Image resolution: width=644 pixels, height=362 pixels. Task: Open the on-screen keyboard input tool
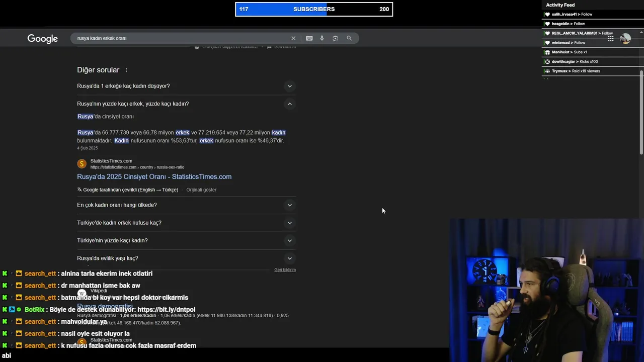(x=309, y=38)
